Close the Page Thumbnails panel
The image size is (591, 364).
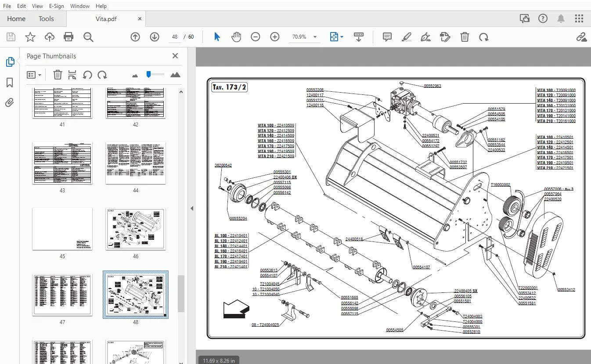175,56
